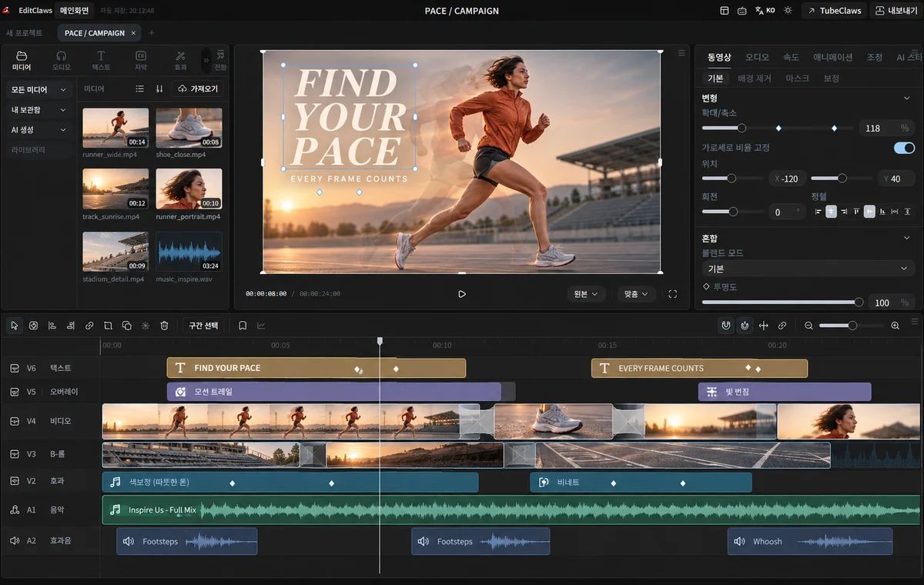Expand the AI 생성 section
The height and width of the screenshot is (585, 924).
coord(38,130)
